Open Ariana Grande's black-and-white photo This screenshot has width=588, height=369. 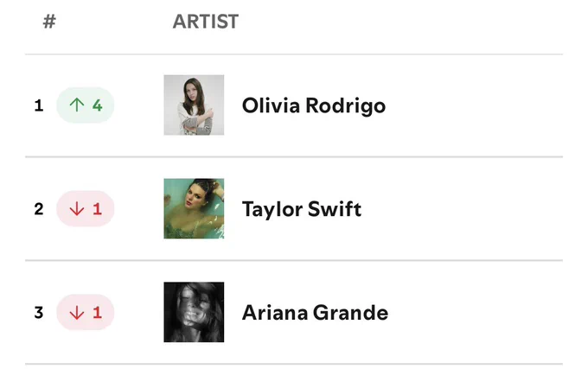[x=194, y=312]
